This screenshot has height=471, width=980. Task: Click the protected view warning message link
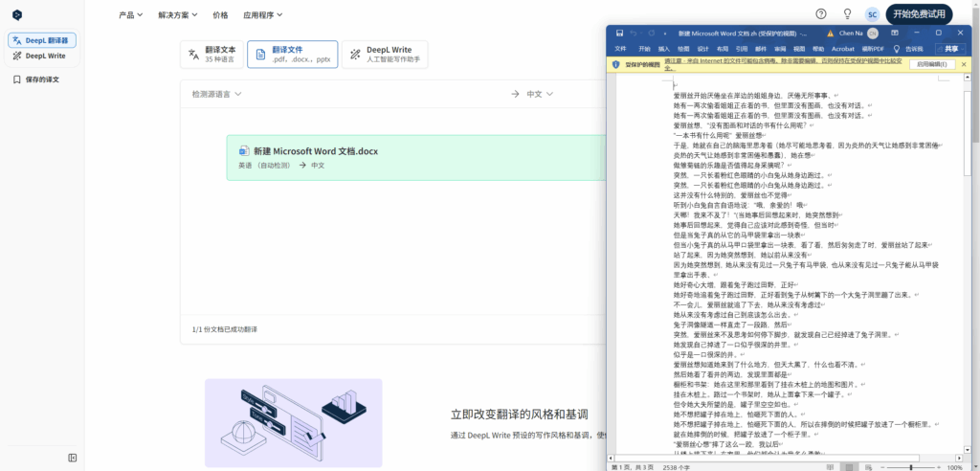tap(783, 64)
